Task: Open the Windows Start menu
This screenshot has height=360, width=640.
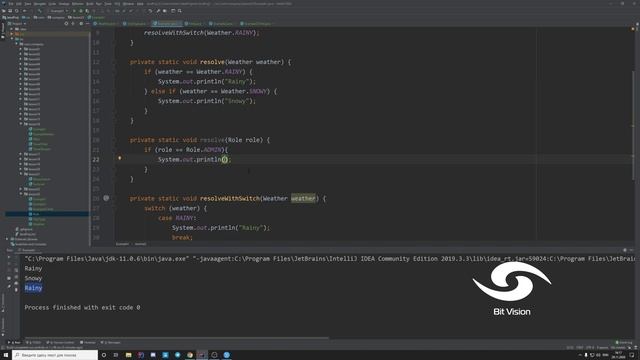Action: pos(6,355)
